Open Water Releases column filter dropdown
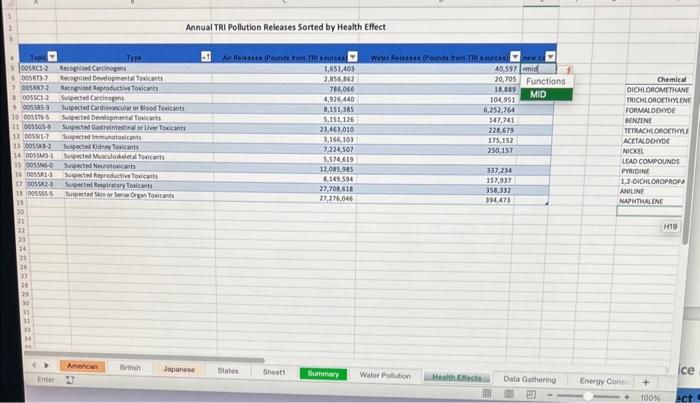The width and height of the screenshot is (700, 403). pyautogui.click(x=515, y=56)
